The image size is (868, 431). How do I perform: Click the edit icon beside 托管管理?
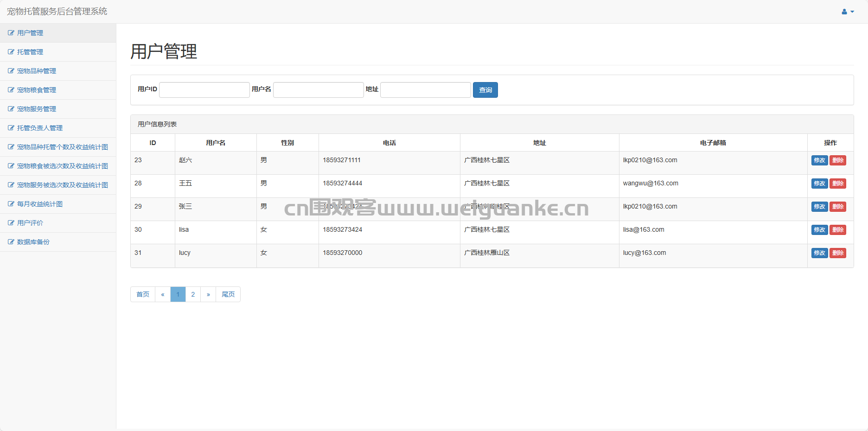(11, 52)
